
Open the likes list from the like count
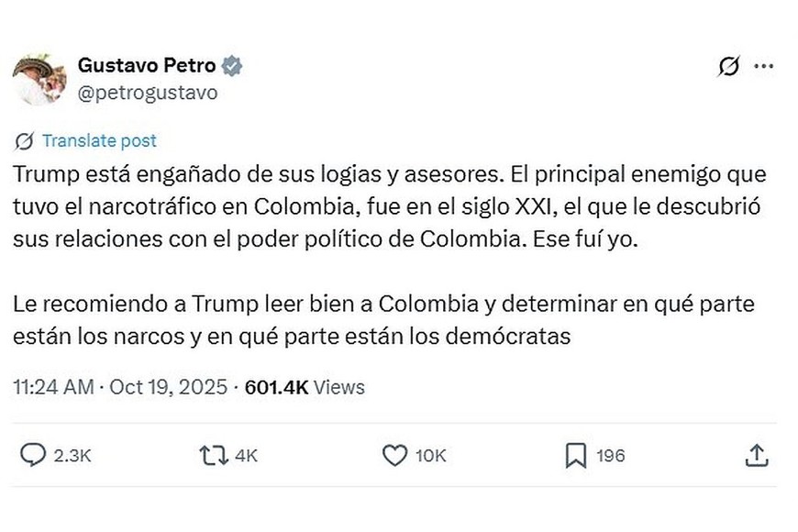pos(433,454)
